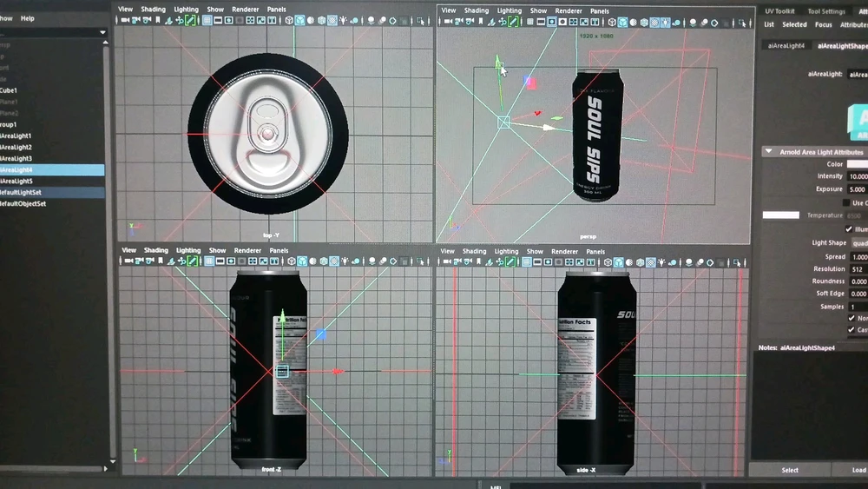
Task: Toggle Textured display icon in top viewport
Action: coord(331,20)
